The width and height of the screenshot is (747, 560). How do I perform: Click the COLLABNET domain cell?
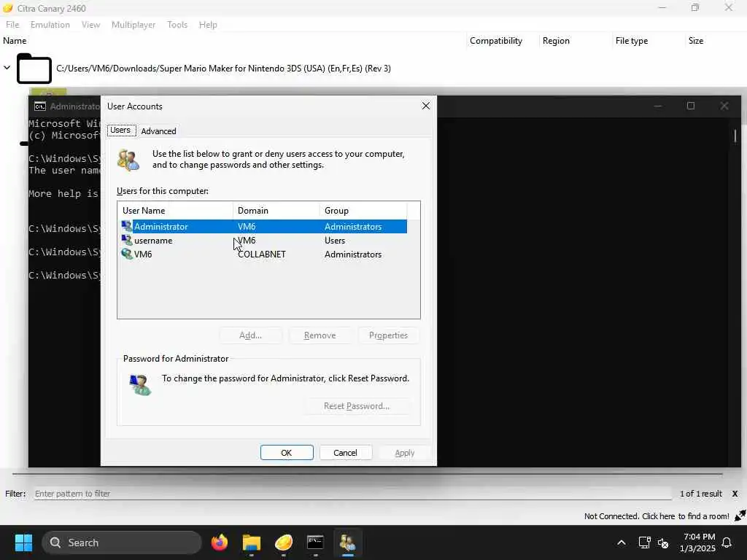click(262, 254)
